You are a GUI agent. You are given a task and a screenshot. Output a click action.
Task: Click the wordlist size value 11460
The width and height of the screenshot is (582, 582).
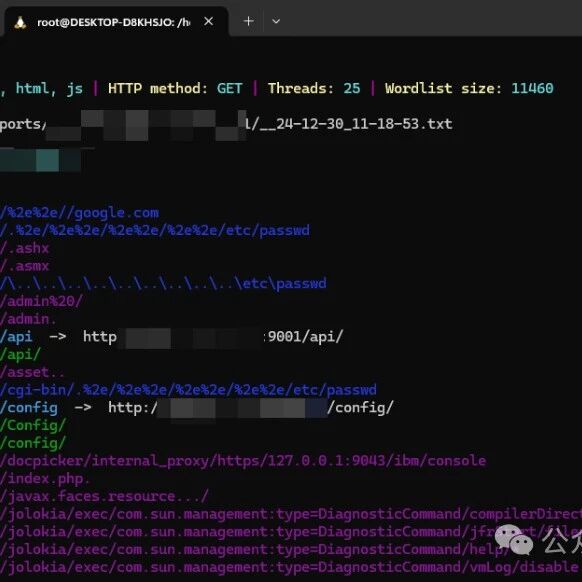click(532, 89)
